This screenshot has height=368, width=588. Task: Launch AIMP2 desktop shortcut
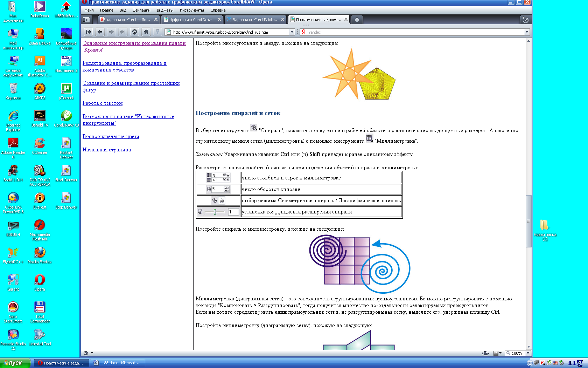40,91
